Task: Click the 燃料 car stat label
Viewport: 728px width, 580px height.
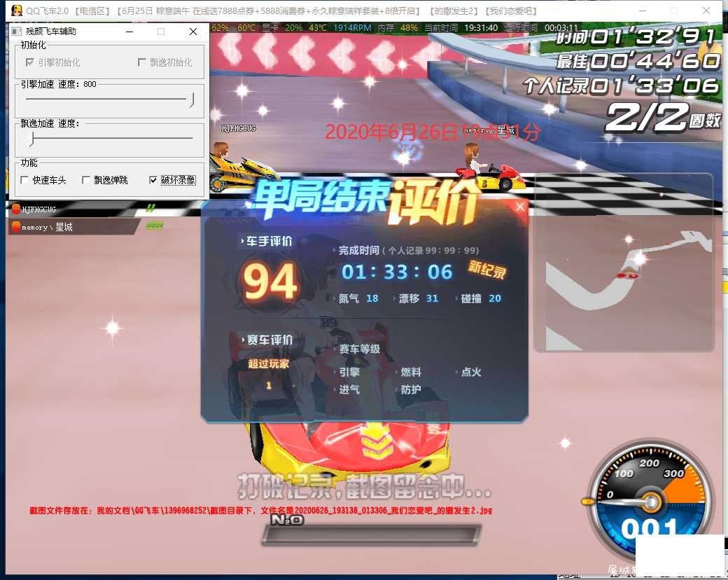Action: pos(411,372)
